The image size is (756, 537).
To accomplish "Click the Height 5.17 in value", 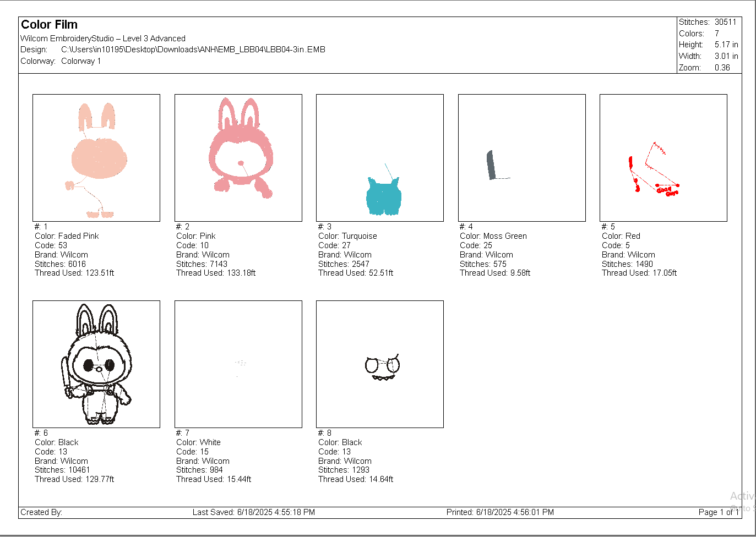I will point(726,45).
